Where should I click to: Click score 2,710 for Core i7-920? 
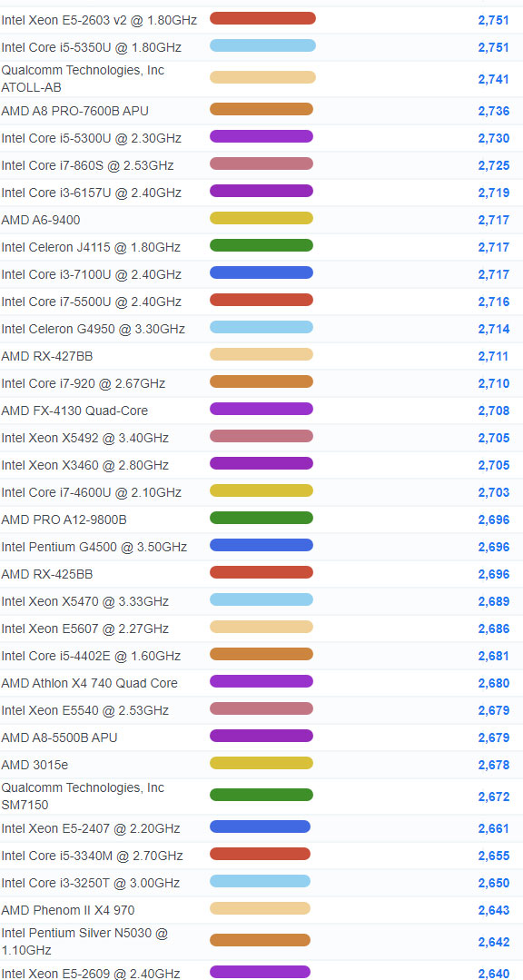494,384
